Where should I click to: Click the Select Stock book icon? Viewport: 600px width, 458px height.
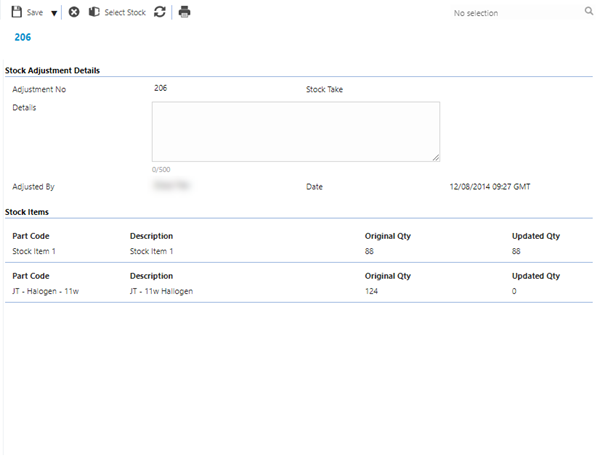(x=94, y=12)
